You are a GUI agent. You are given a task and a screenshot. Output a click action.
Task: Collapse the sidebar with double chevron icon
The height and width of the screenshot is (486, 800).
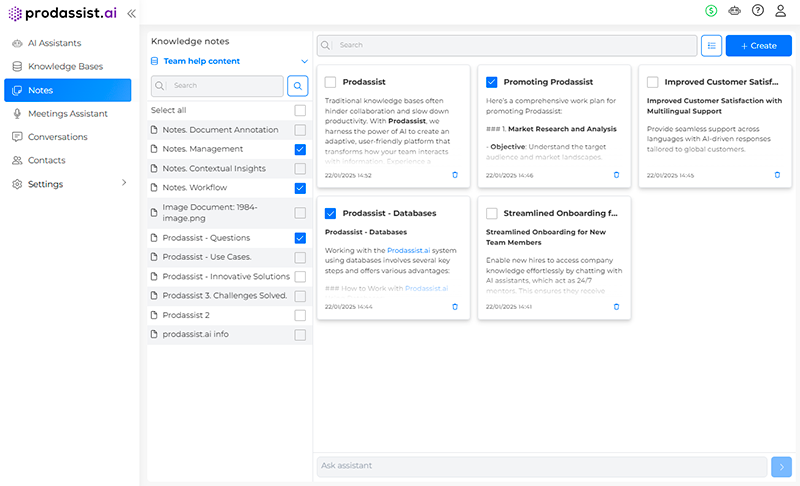pyautogui.click(x=131, y=13)
